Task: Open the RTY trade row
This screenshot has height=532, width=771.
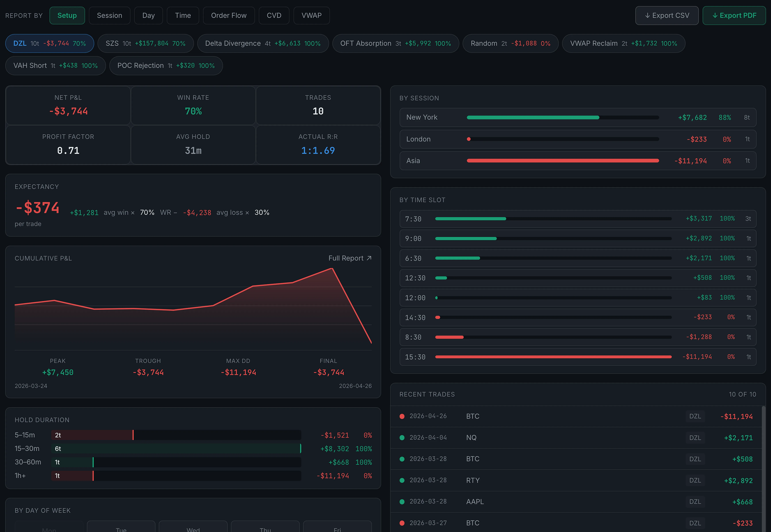Action: (x=576, y=480)
